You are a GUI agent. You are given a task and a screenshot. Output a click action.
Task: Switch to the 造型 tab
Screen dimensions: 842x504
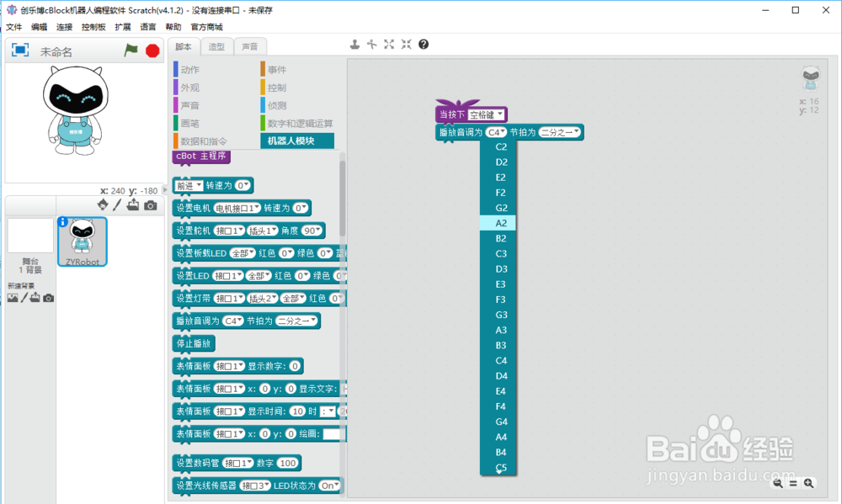(215, 46)
